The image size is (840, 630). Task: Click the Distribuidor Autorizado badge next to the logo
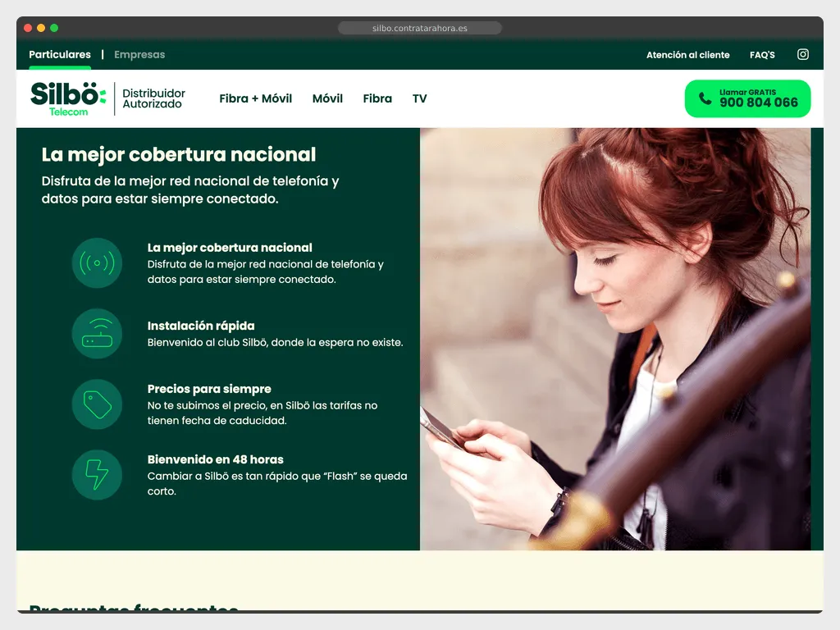154,98
